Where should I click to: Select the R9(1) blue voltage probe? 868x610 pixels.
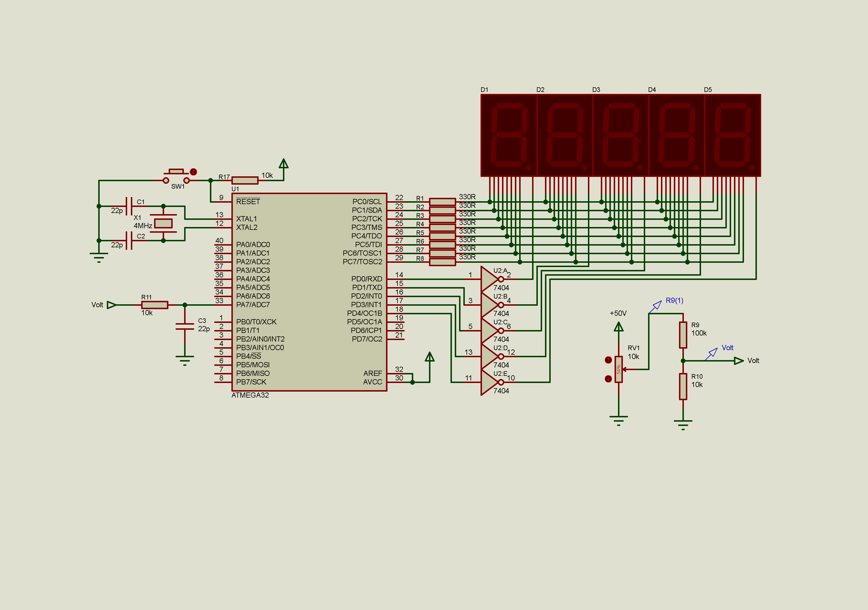657,305
